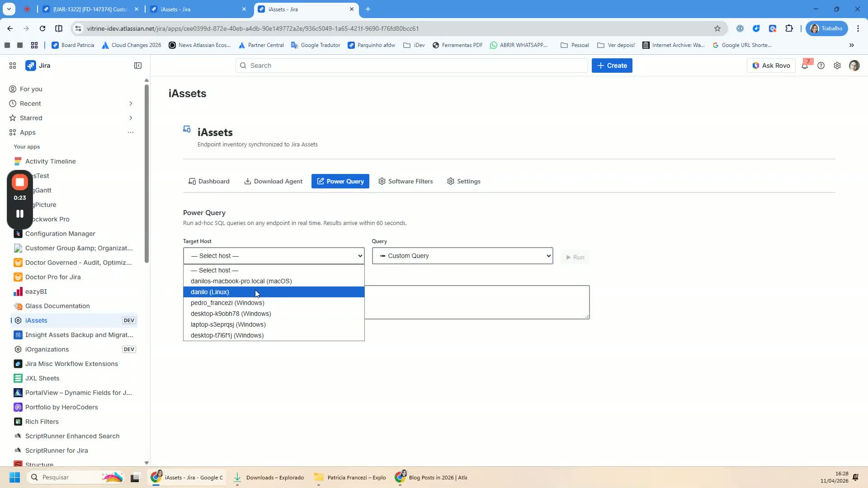Open the Jira help question-mark icon
The image size is (868, 488).
821,66
